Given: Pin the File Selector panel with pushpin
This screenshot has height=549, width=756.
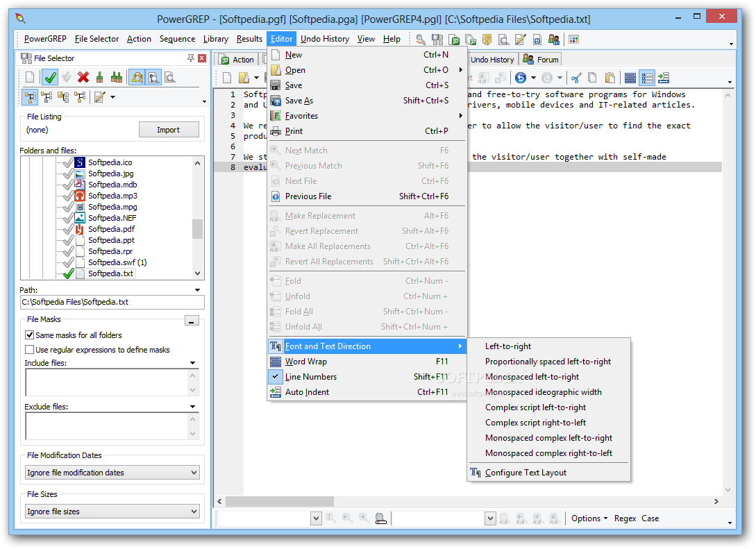Looking at the screenshot, I should click(x=191, y=58).
